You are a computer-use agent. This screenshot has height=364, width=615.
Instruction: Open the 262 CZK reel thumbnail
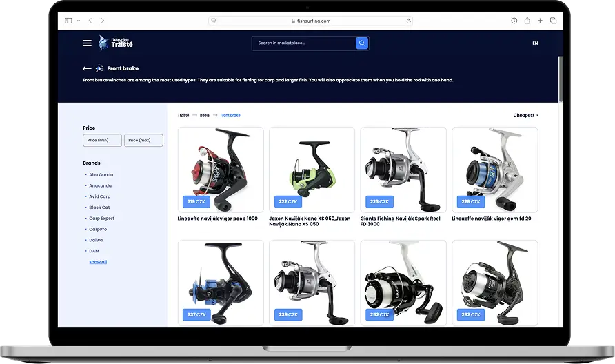click(494, 283)
